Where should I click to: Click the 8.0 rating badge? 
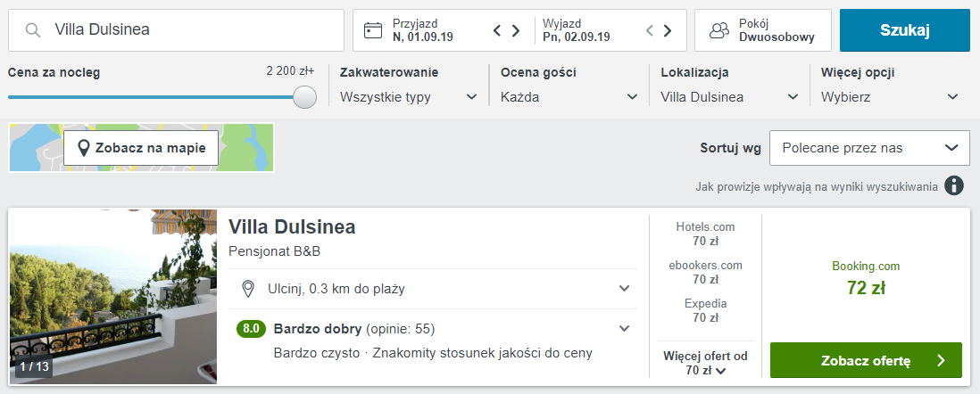pyautogui.click(x=251, y=328)
